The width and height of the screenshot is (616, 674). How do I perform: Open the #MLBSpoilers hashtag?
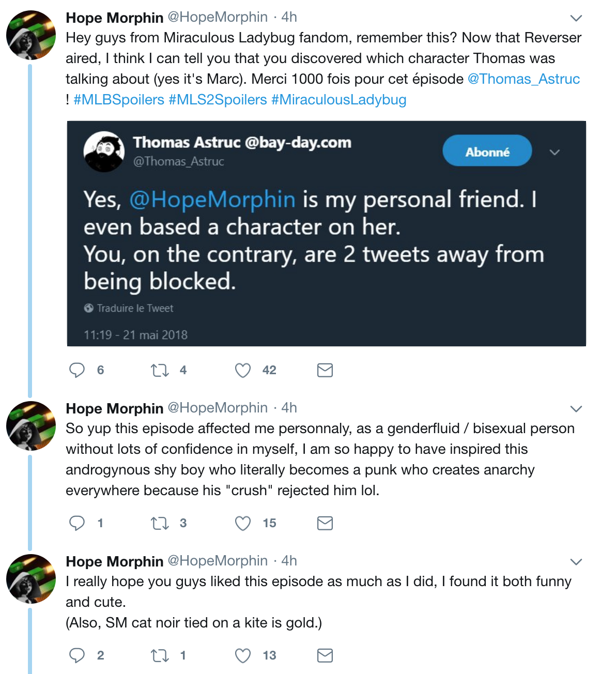[119, 100]
